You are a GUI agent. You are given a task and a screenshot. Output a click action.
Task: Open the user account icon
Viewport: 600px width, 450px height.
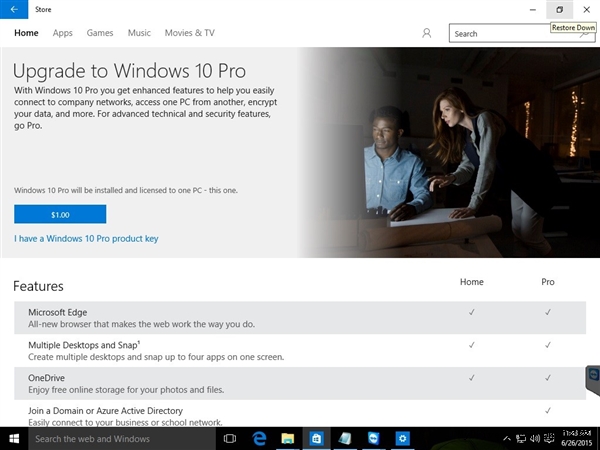click(x=427, y=33)
